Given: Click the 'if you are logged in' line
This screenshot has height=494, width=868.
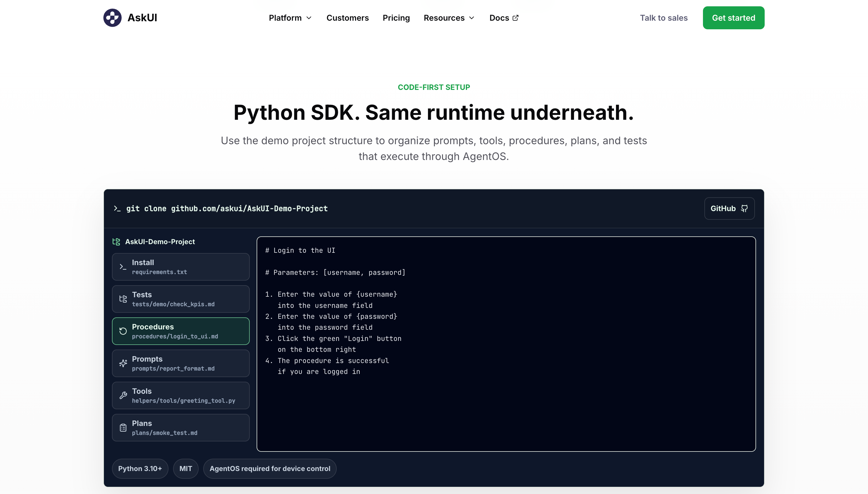Looking at the screenshot, I should point(319,372).
